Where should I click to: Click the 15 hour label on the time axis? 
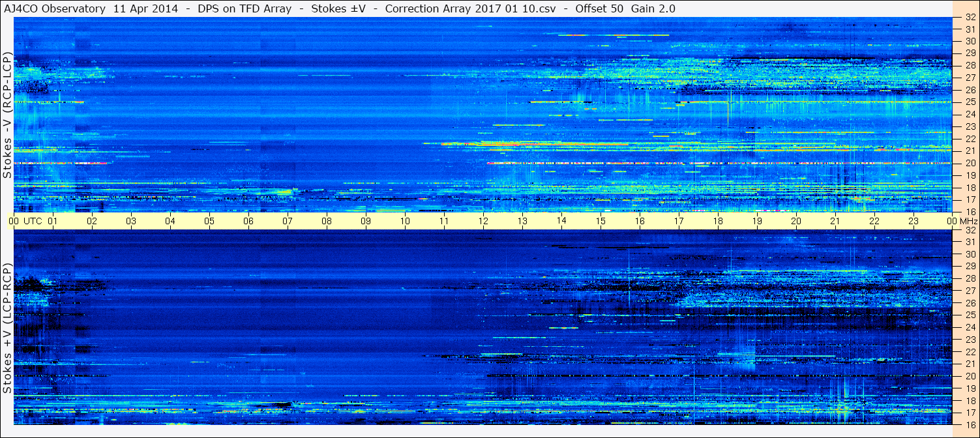point(601,221)
